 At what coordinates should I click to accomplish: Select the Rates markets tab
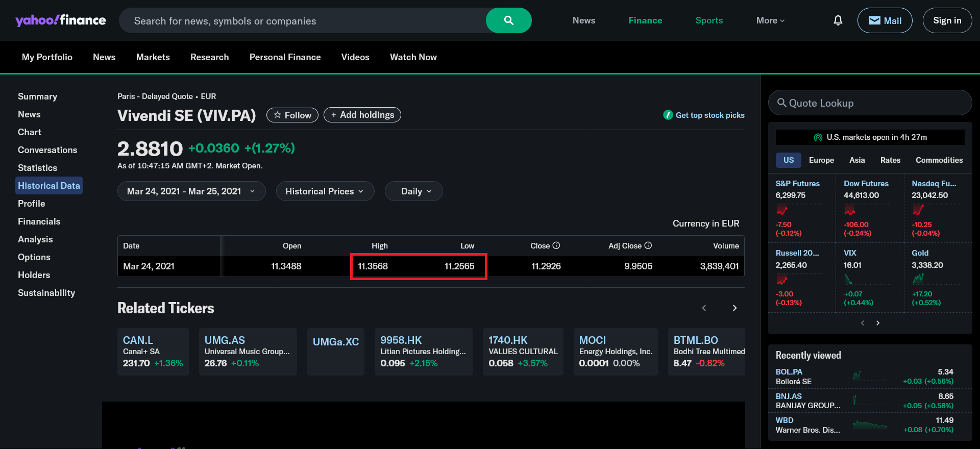890,160
